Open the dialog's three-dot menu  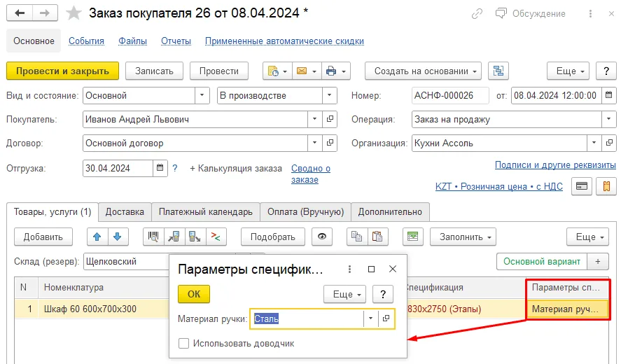click(349, 269)
